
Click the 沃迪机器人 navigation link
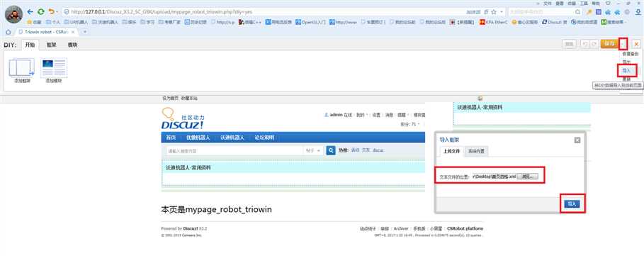tap(232, 138)
